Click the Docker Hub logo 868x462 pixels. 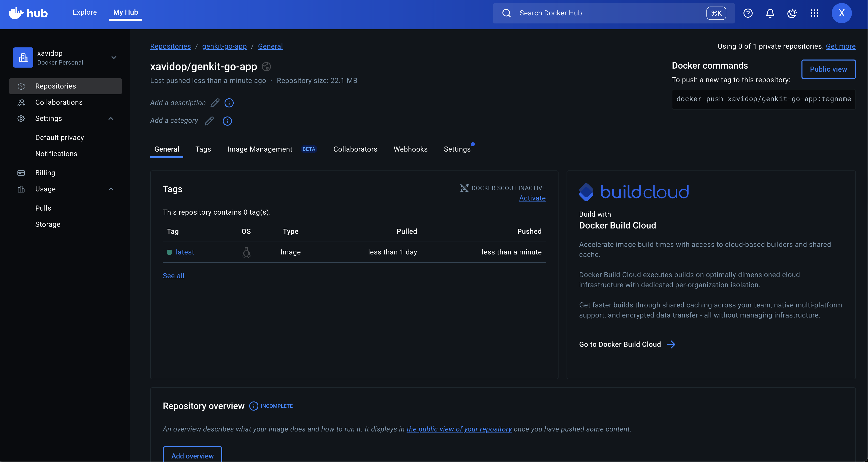coord(28,13)
